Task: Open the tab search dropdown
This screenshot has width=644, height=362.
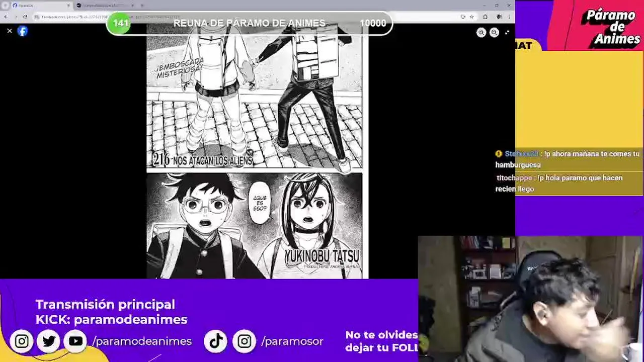Action: tap(5, 5)
